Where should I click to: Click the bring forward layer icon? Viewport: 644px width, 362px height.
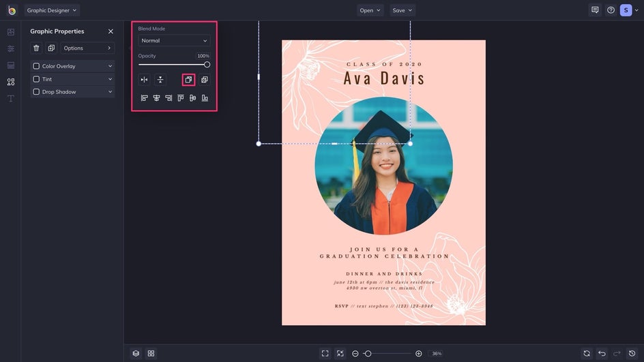pos(205,80)
